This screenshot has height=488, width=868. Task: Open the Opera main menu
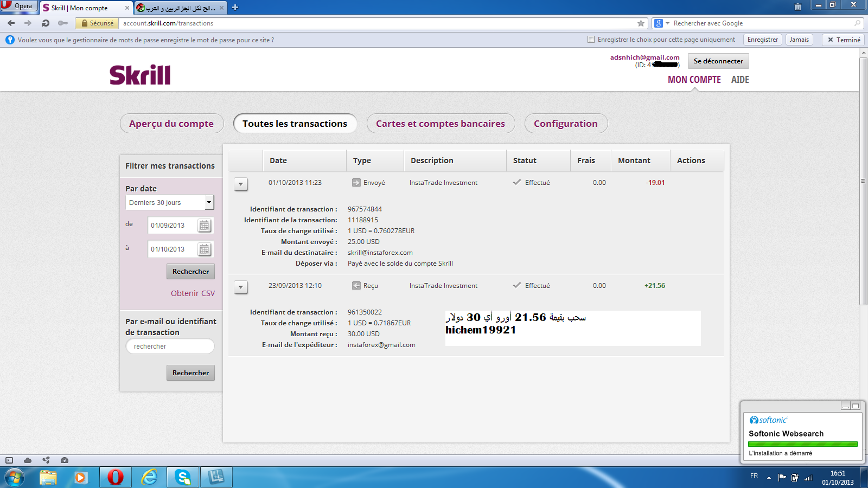point(19,6)
